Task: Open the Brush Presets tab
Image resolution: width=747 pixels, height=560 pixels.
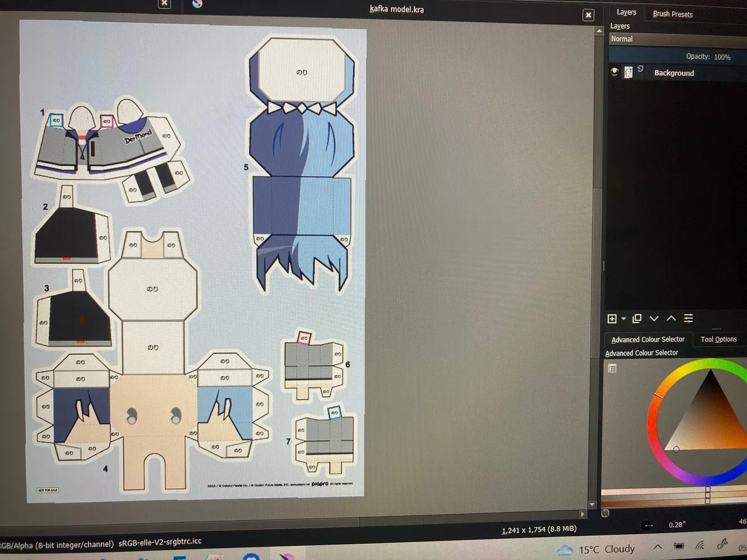Action: coord(672,14)
